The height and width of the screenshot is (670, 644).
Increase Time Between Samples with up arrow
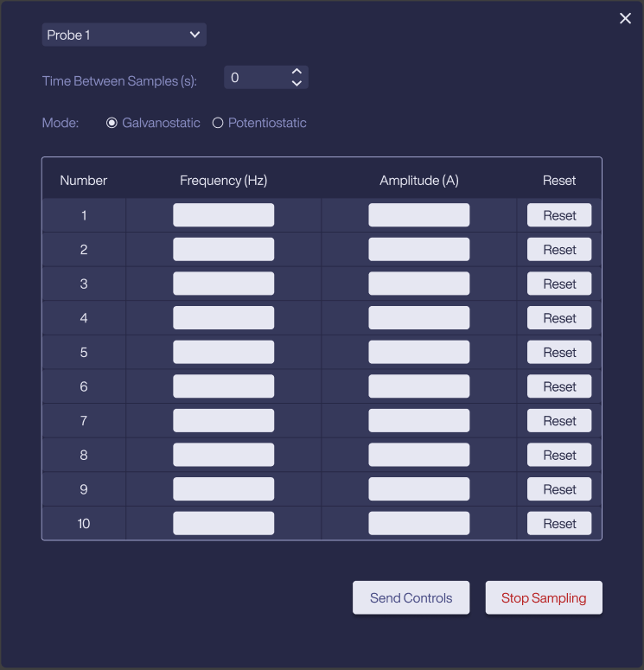click(x=296, y=72)
